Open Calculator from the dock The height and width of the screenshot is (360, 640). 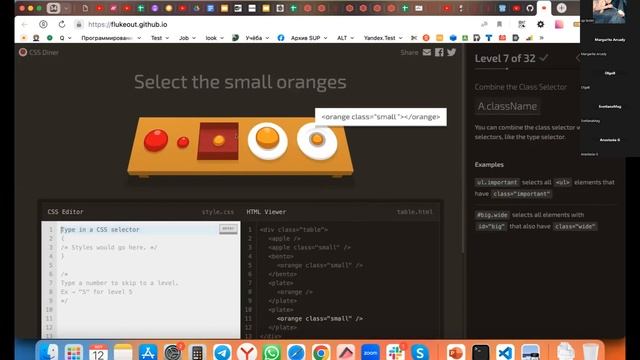(x=197, y=352)
